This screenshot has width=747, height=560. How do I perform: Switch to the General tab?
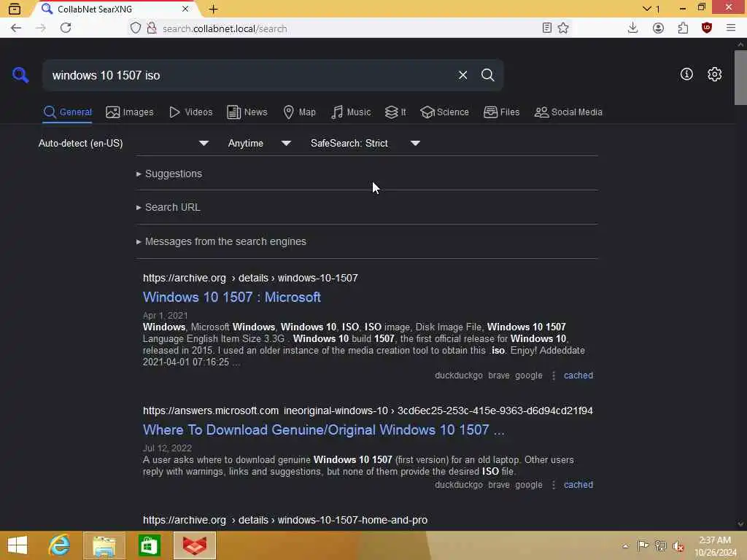tap(68, 112)
